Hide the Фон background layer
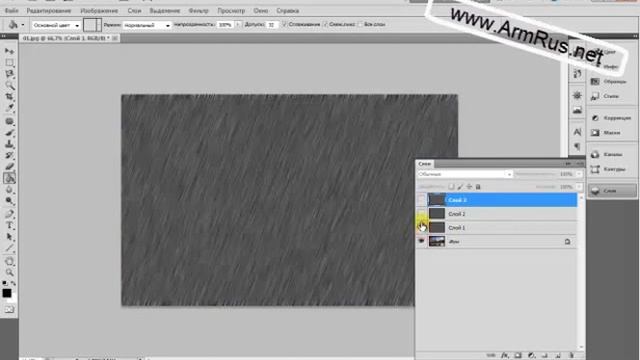640x360 pixels. pos(421,241)
